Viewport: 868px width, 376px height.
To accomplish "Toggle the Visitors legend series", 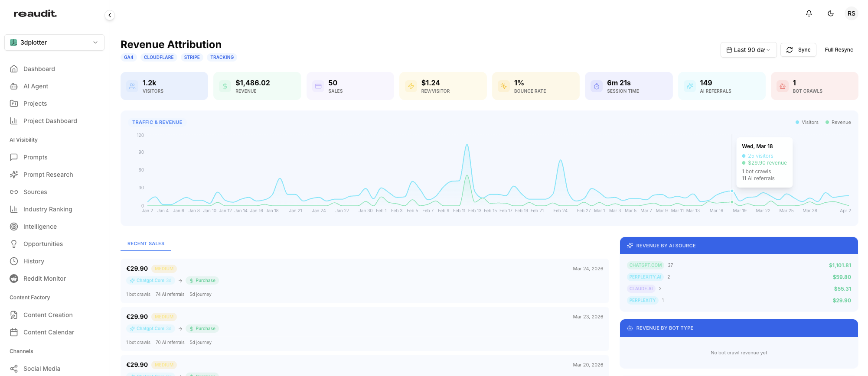I will (x=807, y=122).
